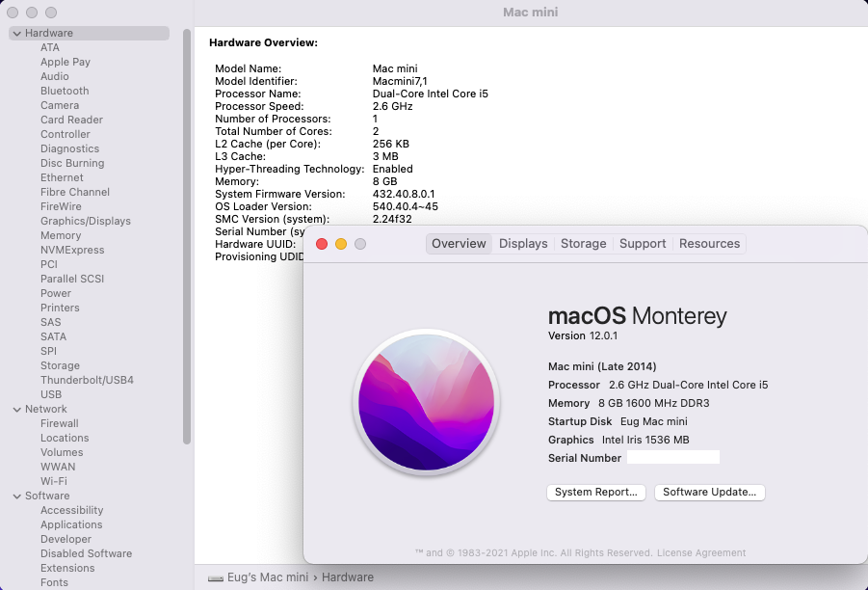Screen dimensions: 868x590
Task: Minimize the About This Mac window
Action: click(x=341, y=244)
